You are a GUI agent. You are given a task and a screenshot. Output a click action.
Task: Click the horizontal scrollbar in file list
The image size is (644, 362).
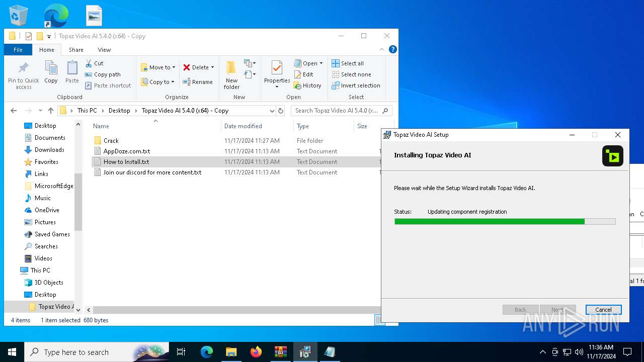coord(236,310)
